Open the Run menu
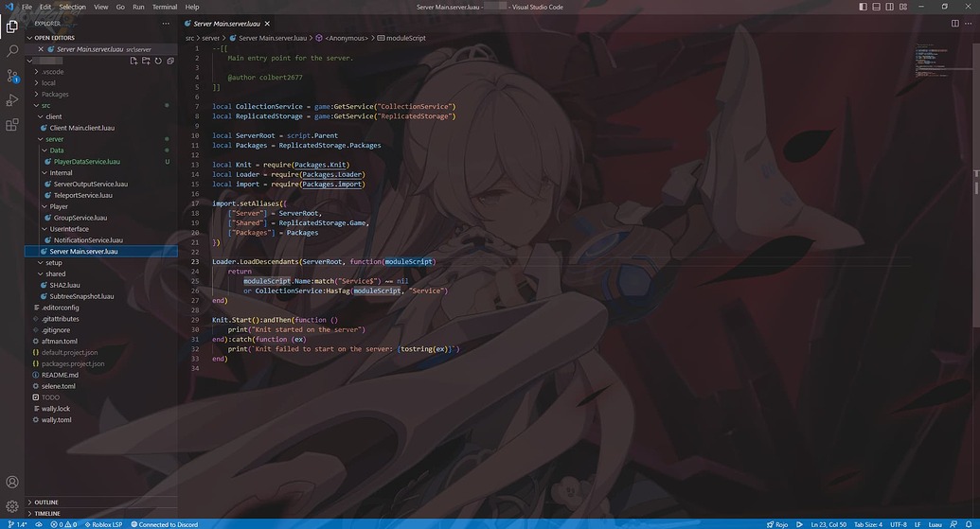Screen dimensions: 980x529 (139, 7)
